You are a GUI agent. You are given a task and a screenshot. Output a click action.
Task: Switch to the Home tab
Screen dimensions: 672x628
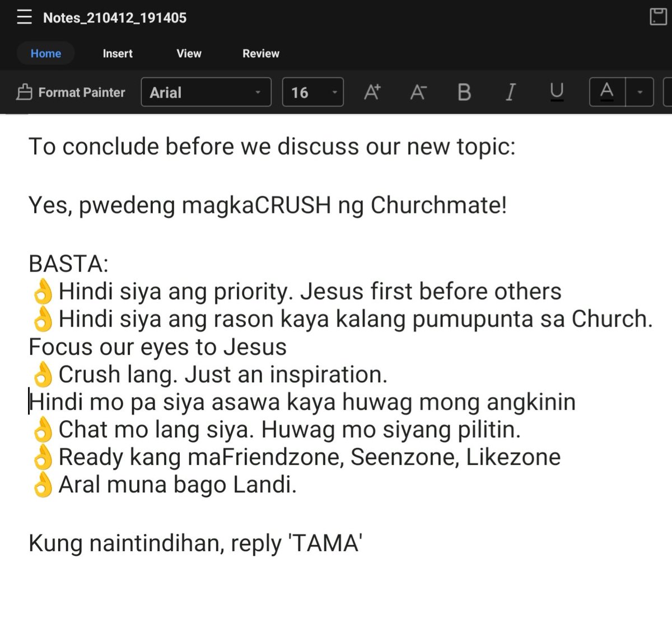tap(46, 54)
